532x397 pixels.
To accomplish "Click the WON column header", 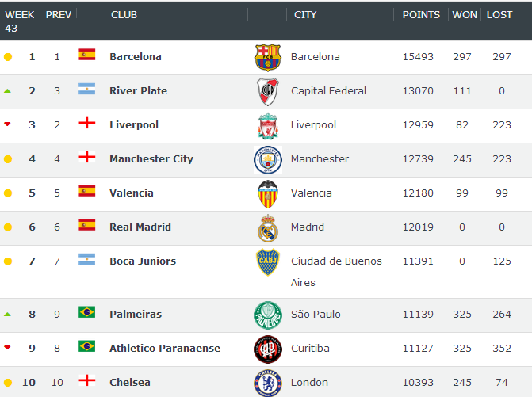I will click(465, 15).
